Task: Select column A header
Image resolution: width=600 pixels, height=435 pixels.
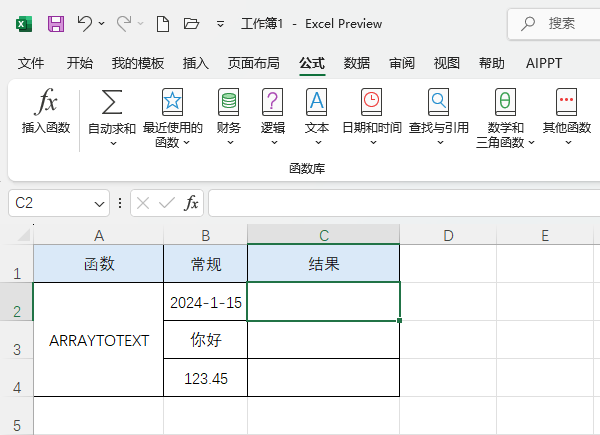Action: (x=99, y=235)
